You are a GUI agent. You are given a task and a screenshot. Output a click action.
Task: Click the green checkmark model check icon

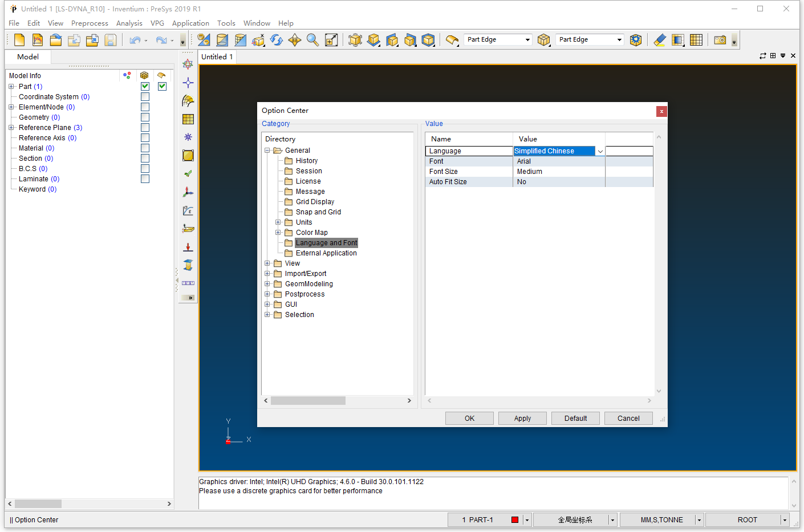coord(188,174)
